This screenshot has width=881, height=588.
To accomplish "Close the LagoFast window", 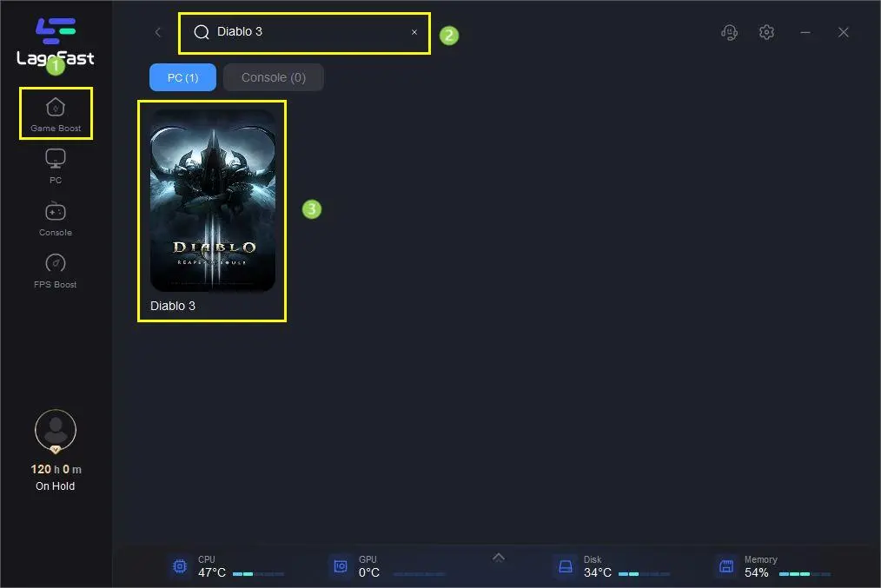I will coord(844,33).
